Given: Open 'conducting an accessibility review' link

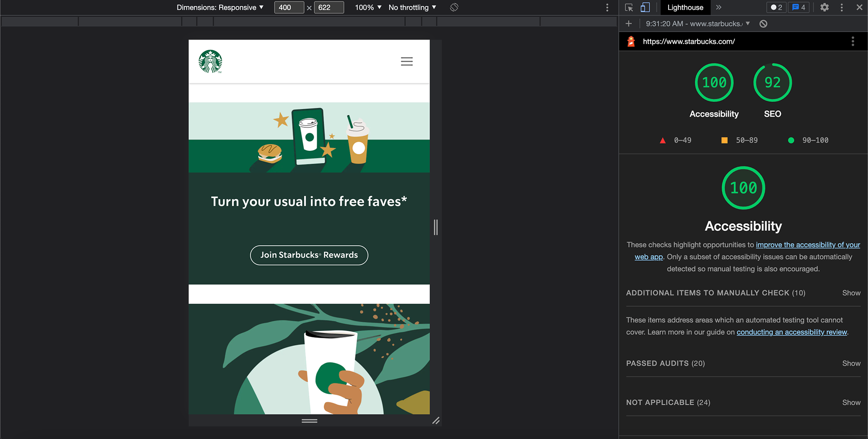Looking at the screenshot, I should tap(792, 332).
